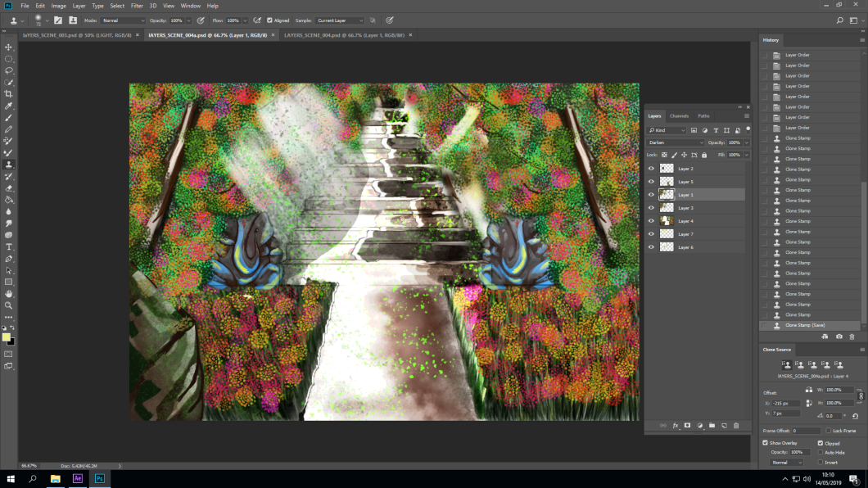The height and width of the screenshot is (488, 868).
Task: Select the Zoom tool
Action: click(x=9, y=305)
